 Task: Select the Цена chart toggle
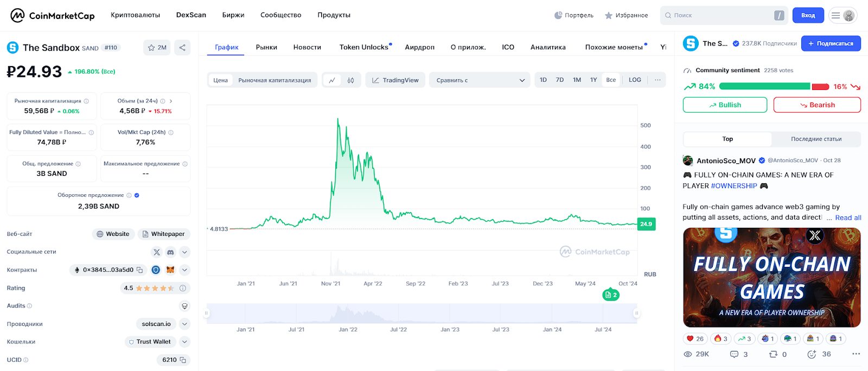220,80
